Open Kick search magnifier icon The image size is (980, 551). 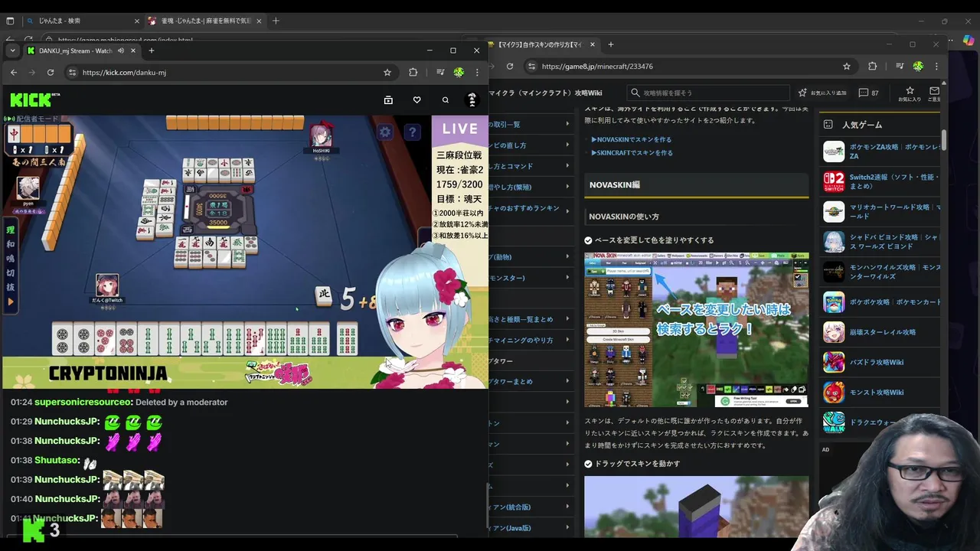(445, 99)
